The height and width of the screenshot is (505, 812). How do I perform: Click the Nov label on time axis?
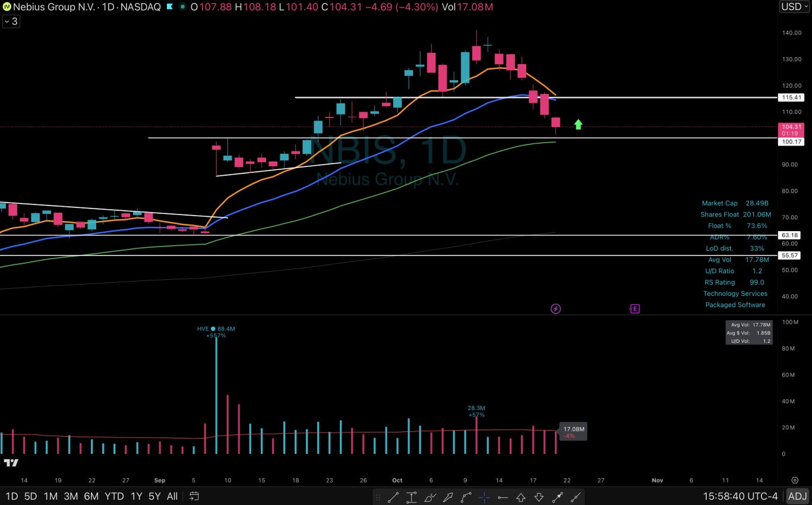[x=657, y=480]
